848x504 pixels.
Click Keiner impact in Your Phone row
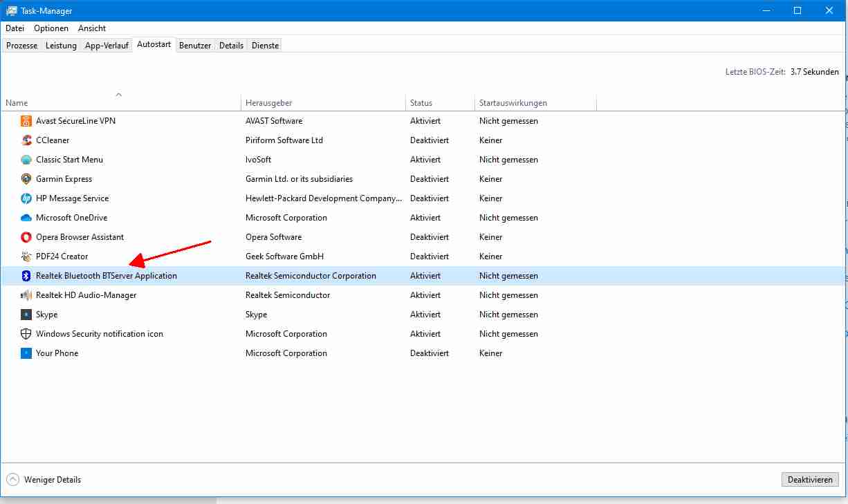(491, 353)
